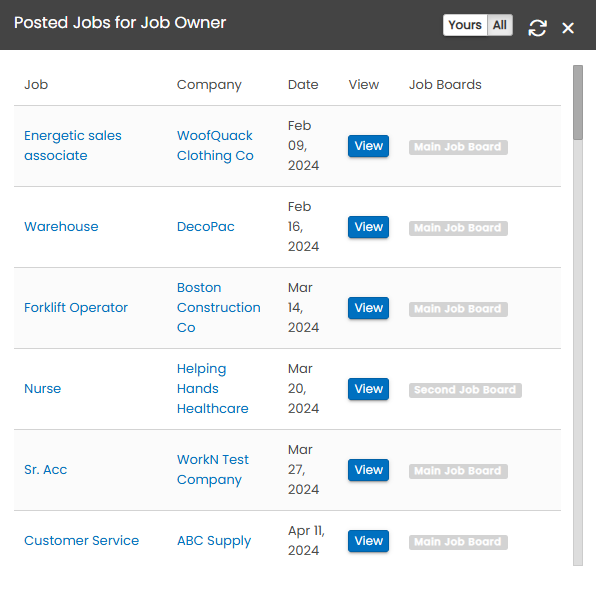Open DecoPac company page
Screen dimensions: 596x596
206,227
